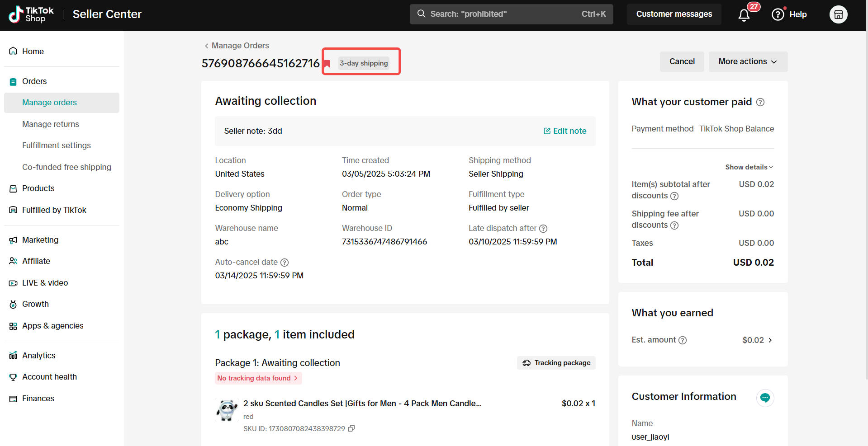Viewport: 868px width, 446px height.
Task: Expand the More actions dropdown
Action: (748, 61)
